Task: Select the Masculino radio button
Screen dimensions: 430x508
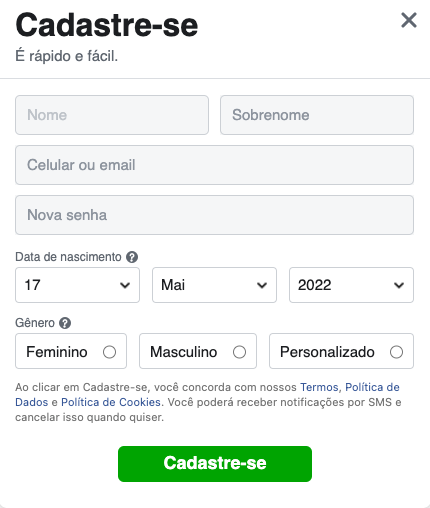Action: pyautogui.click(x=239, y=352)
